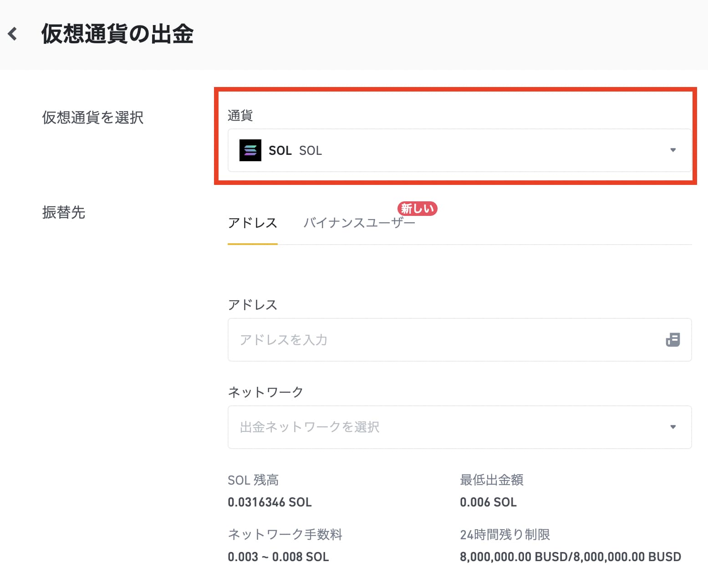Select the SOL token icon in the currency selector

click(x=250, y=150)
